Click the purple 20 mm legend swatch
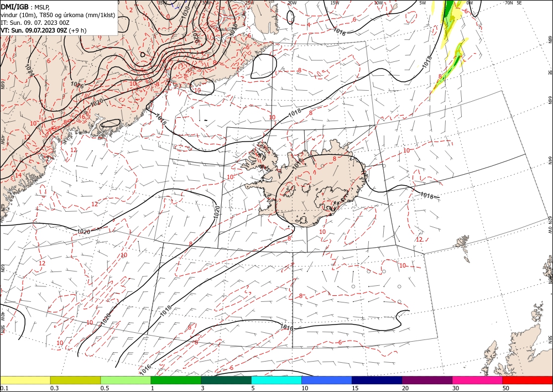 (427, 380)
